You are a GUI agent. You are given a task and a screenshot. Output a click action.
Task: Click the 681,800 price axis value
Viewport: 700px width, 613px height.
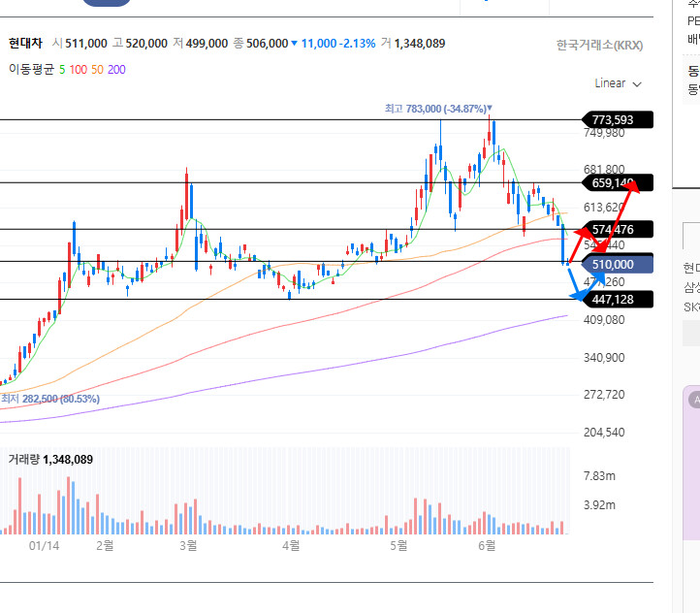click(604, 169)
